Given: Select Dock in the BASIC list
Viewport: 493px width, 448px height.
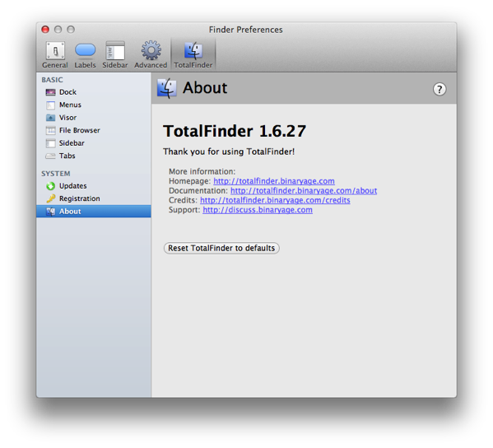Looking at the screenshot, I should tap(94, 92).
